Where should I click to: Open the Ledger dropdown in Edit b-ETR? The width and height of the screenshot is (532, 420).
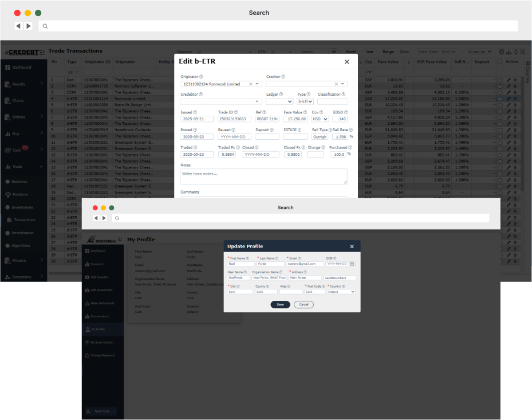tap(279, 101)
